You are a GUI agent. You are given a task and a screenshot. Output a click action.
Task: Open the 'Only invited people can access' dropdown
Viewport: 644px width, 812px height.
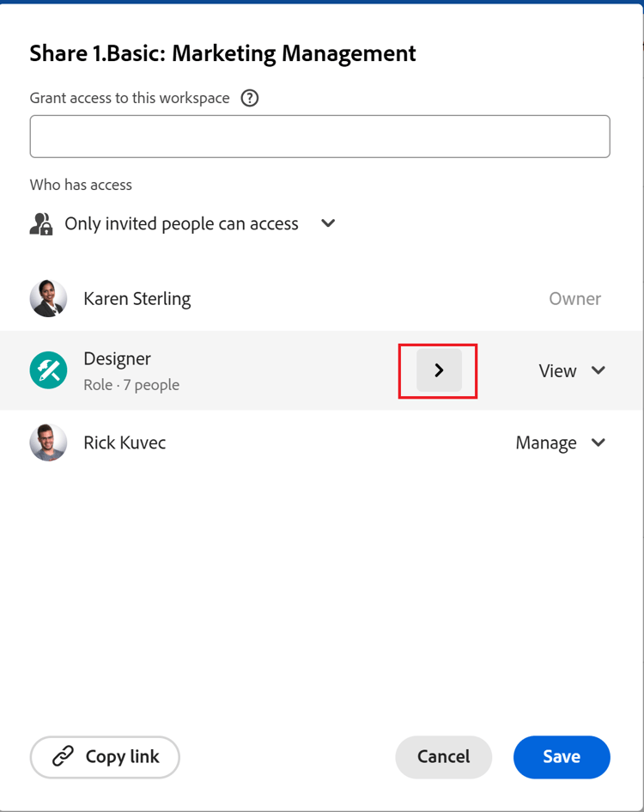(327, 223)
